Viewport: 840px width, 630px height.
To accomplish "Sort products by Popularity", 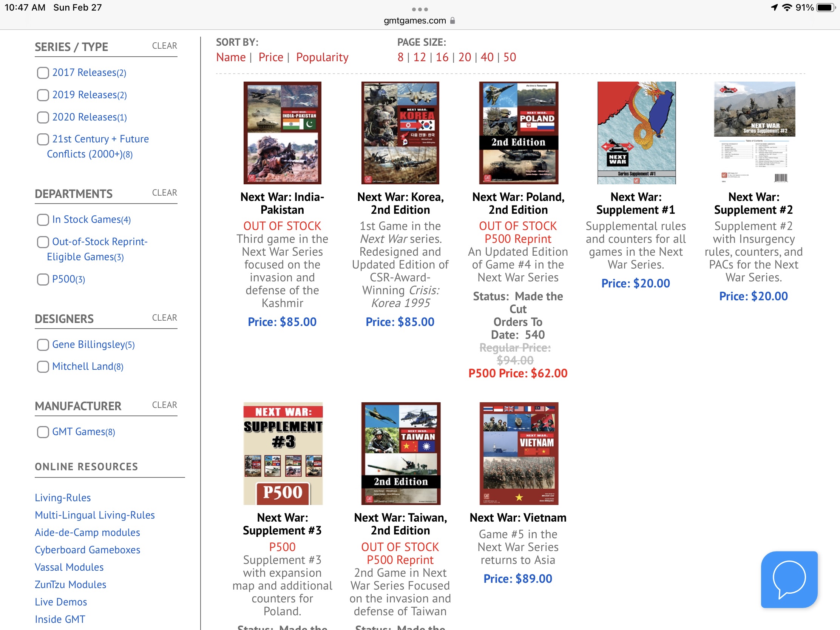I will pos(322,57).
